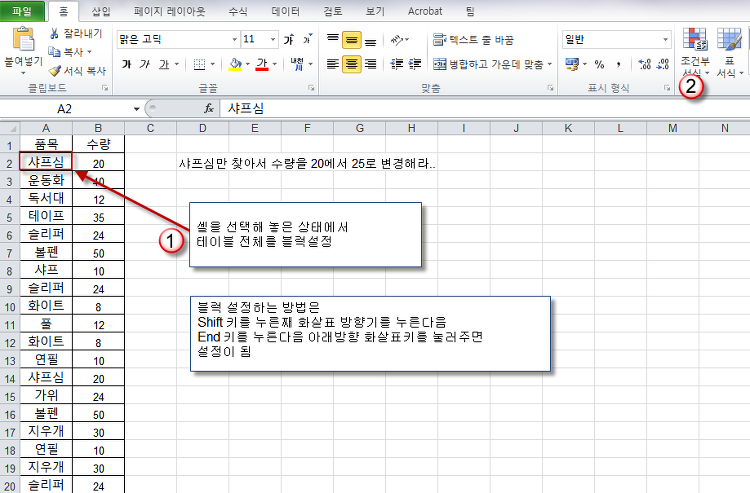This screenshot has width=750, height=493.
Task: Click Wrap Text (텍스트 줄 바꿈)
Action: pos(473,40)
